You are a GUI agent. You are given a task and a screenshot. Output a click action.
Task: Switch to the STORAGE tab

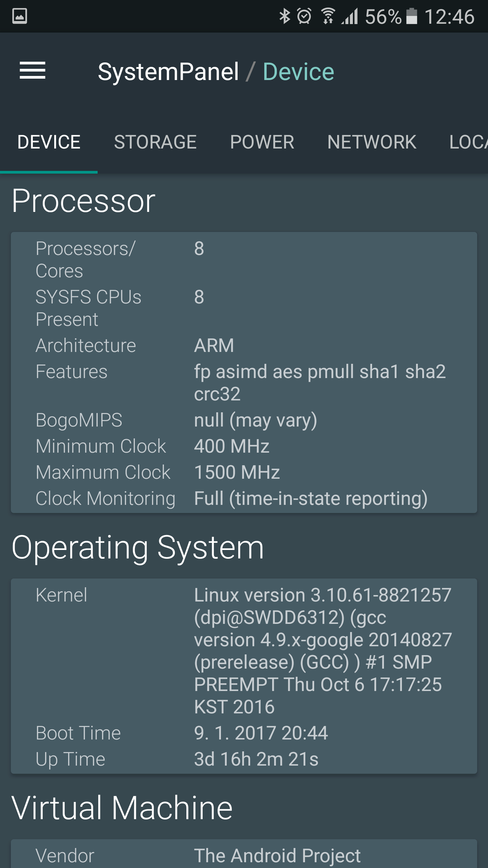pos(155,142)
